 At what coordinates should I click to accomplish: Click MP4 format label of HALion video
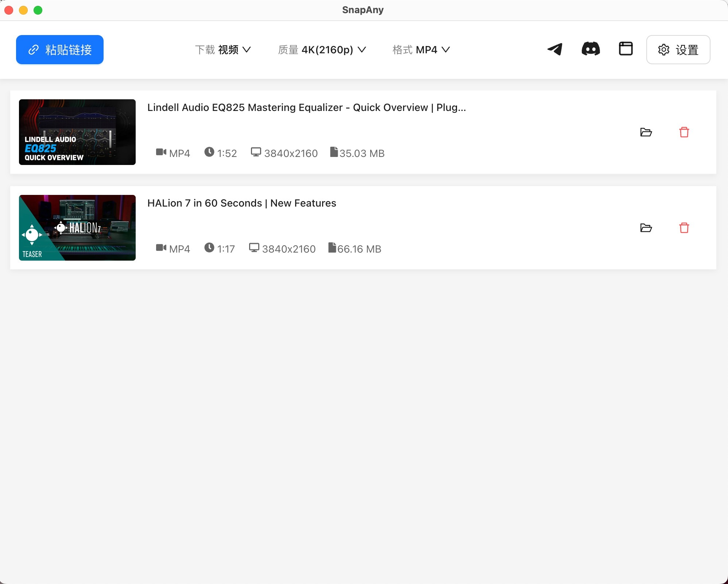(179, 249)
